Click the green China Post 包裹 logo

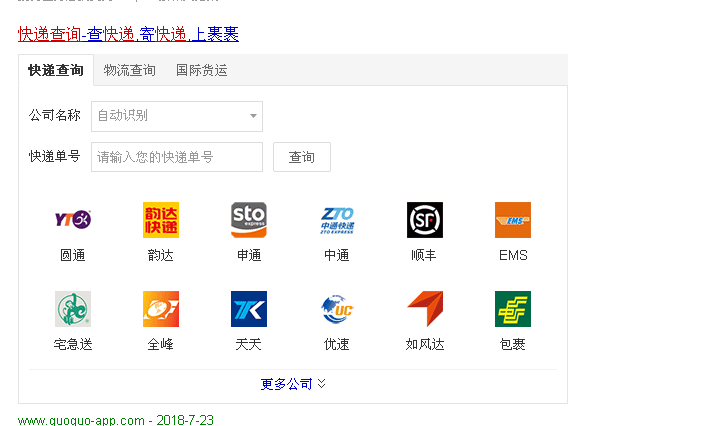pyautogui.click(x=513, y=309)
